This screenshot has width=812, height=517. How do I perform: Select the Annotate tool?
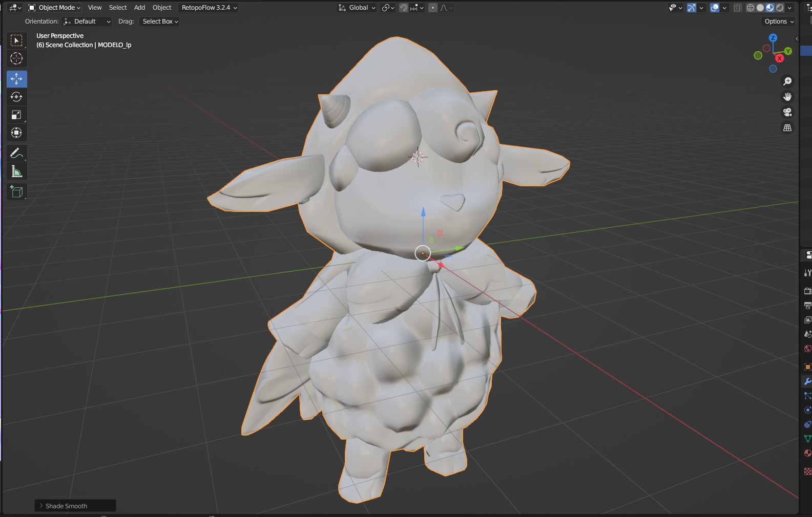[x=16, y=153]
